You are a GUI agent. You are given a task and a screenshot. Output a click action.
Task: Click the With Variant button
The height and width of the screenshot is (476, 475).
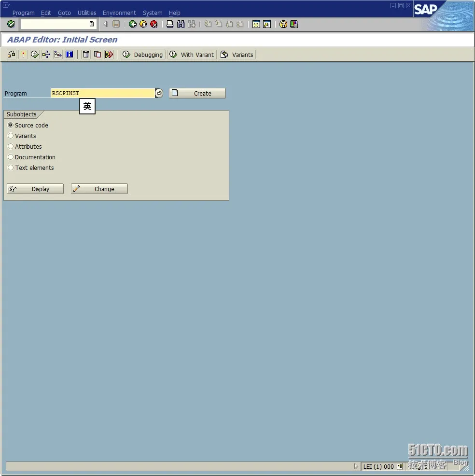pos(192,55)
